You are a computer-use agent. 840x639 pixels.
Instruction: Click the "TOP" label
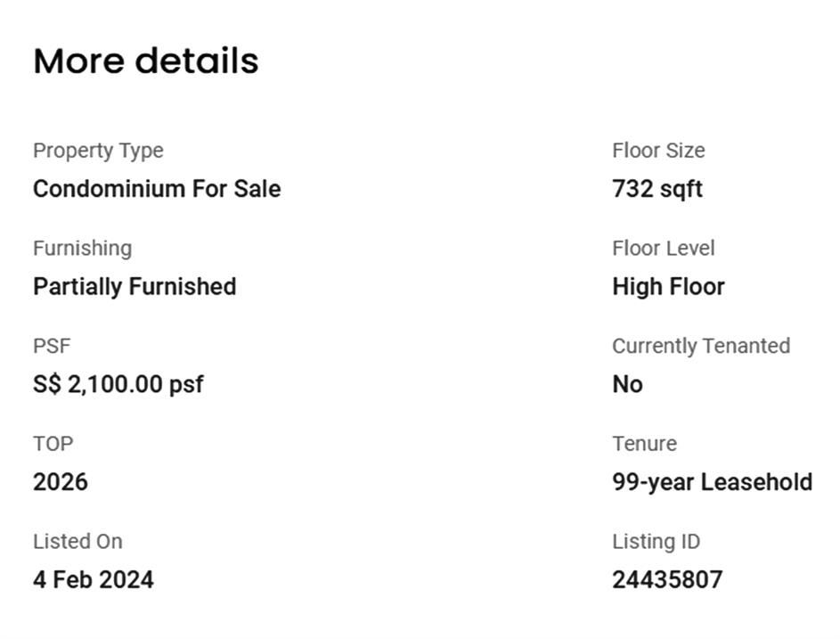(53, 444)
